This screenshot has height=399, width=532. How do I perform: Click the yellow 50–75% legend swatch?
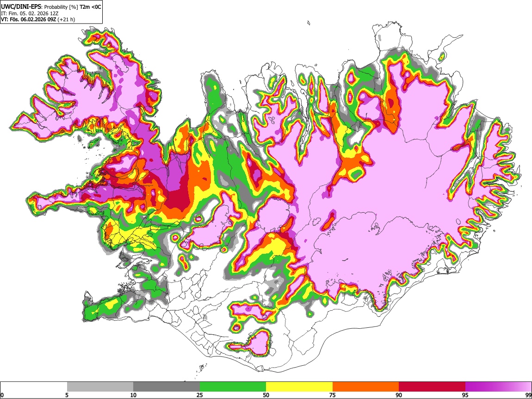[x=299, y=387]
